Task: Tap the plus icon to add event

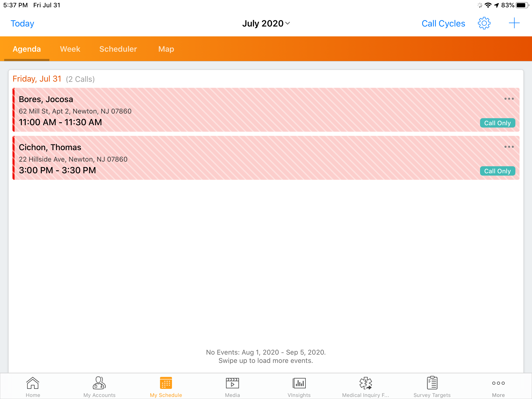Action: 514,23
